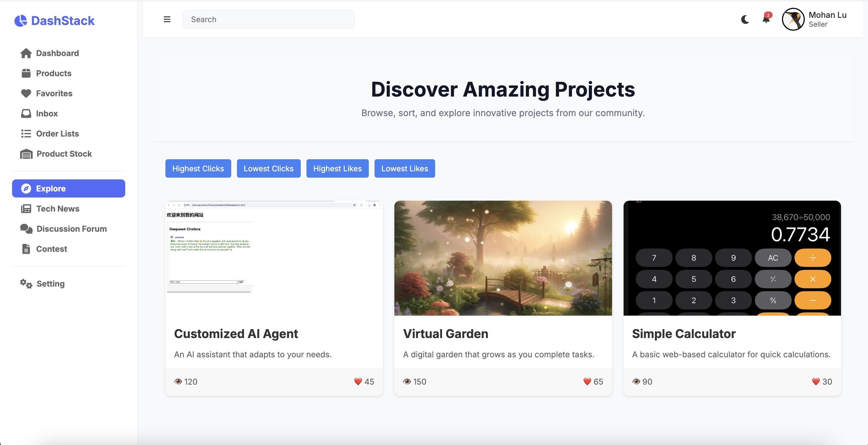The height and width of the screenshot is (445, 868).
Task: Select Order Lists icon in sidebar
Action: click(26, 134)
